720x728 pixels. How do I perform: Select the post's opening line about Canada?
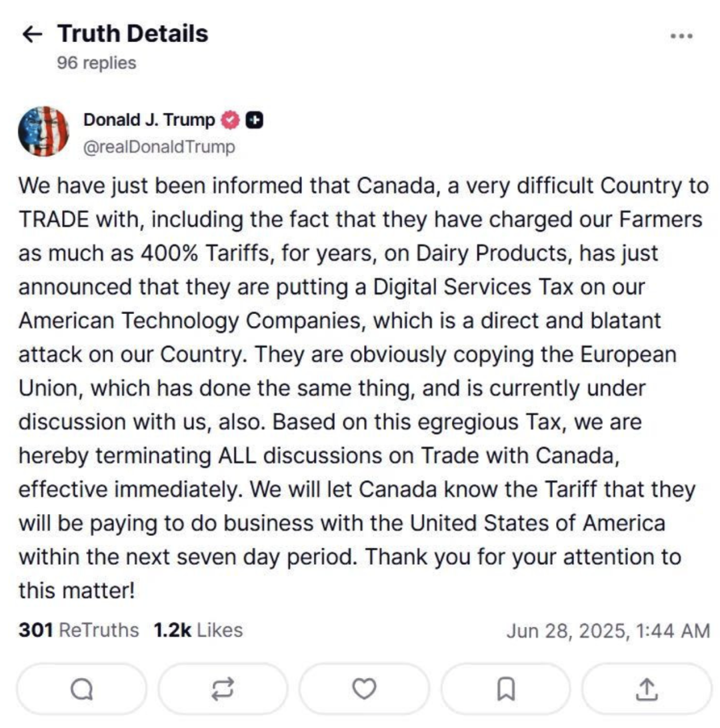[x=363, y=186]
